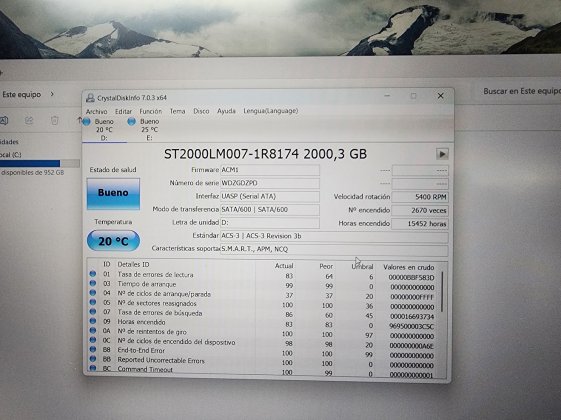This screenshot has height=420, width=561.
Task: Click the status dot for ID 09 Horas encendido
Action: click(x=93, y=321)
